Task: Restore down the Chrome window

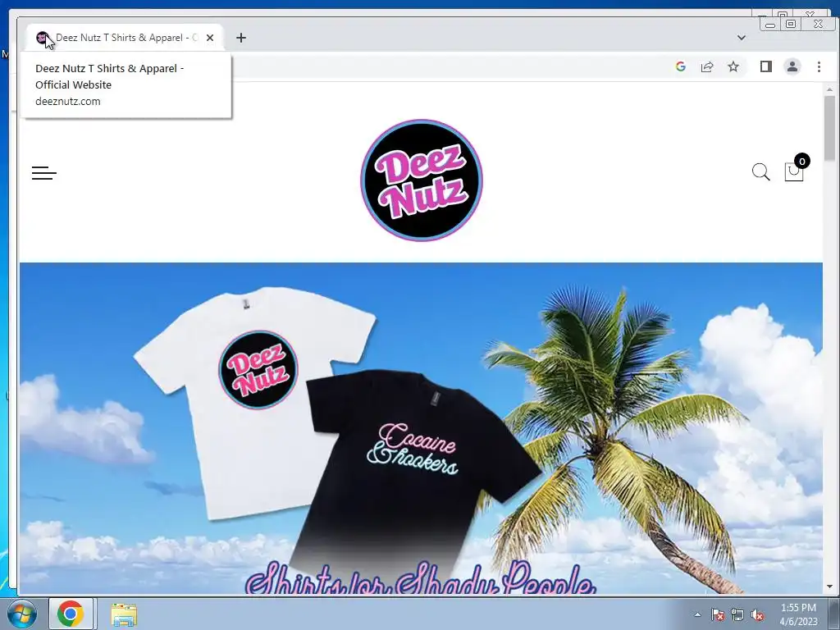Action: tap(791, 24)
